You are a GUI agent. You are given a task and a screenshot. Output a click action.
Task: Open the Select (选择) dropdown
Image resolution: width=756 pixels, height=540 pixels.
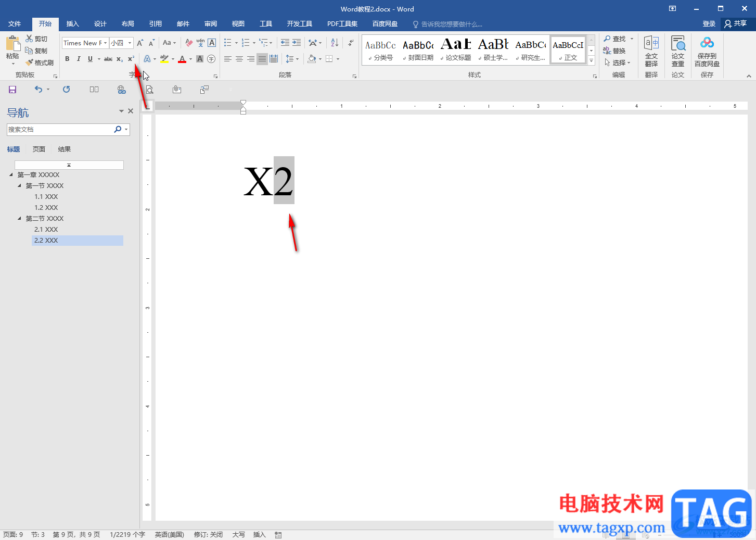pos(618,62)
